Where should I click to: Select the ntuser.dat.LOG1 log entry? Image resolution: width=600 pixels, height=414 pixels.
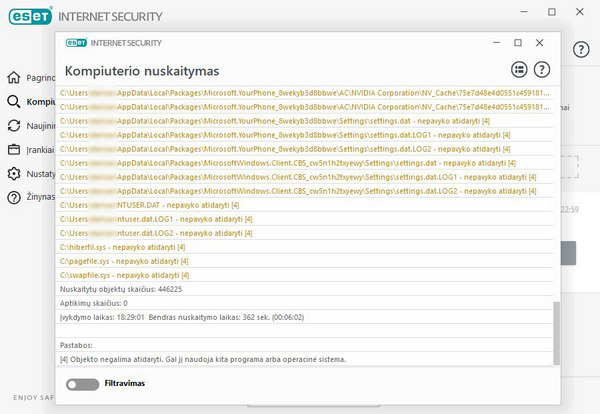160,218
